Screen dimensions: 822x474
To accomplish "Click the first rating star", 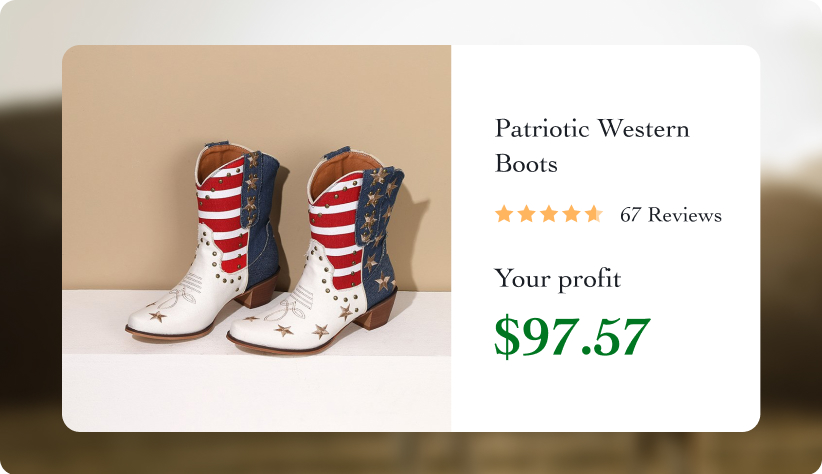I will pyautogui.click(x=504, y=214).
